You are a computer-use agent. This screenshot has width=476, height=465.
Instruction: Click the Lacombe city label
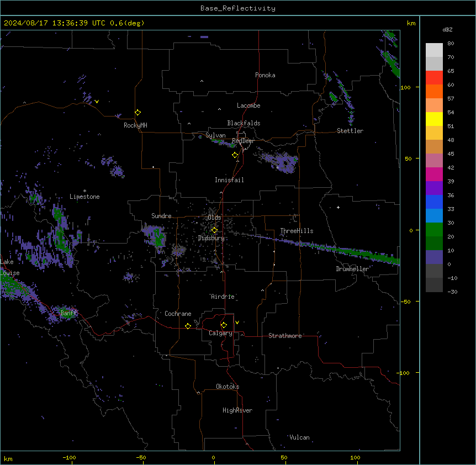tap(248, 105)
